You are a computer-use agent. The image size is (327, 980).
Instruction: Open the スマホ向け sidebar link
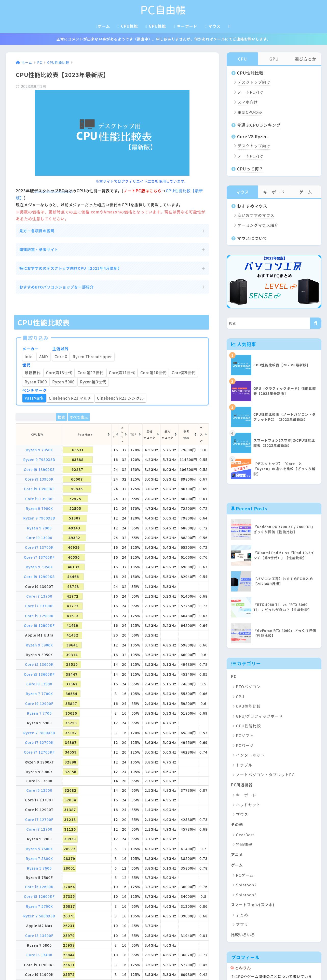point(248,102)
